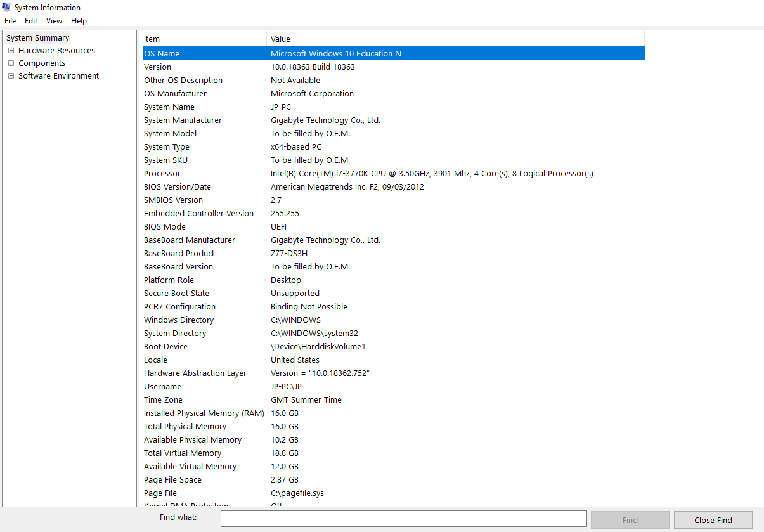Select the SMBIOS Version row
The width and height of the screenshot is (764, 532).
coord(393,200)
